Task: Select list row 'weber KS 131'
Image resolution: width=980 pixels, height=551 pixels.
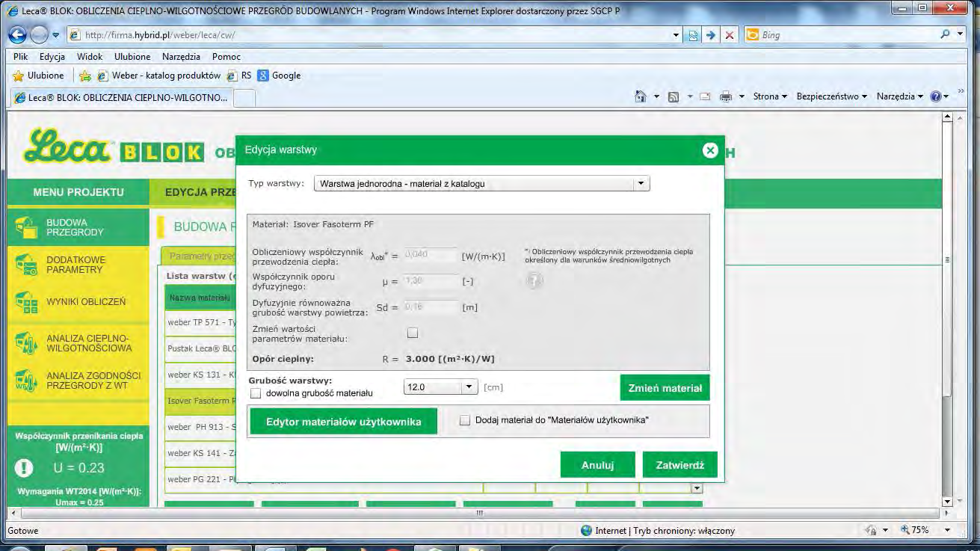Action: coord(202,375)
